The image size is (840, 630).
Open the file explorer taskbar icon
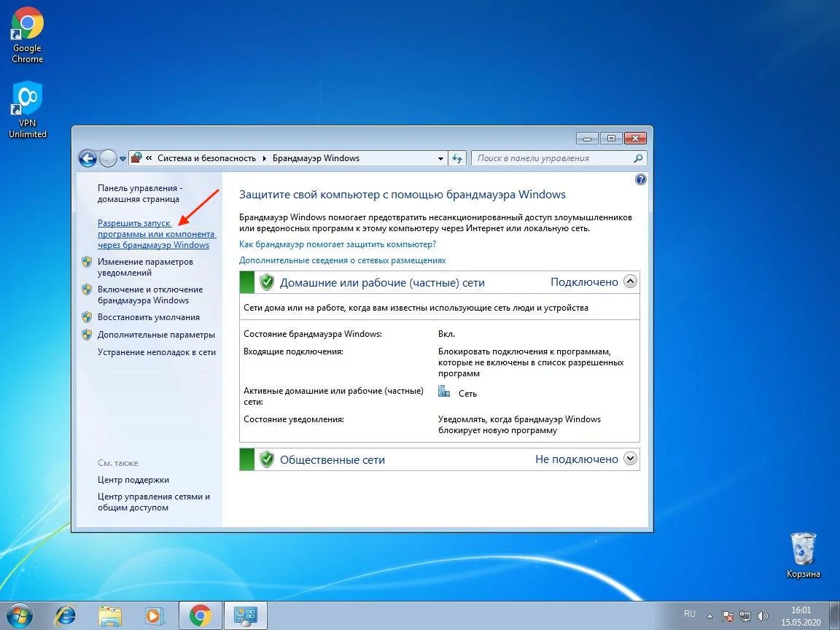click(x=109, y=615)
